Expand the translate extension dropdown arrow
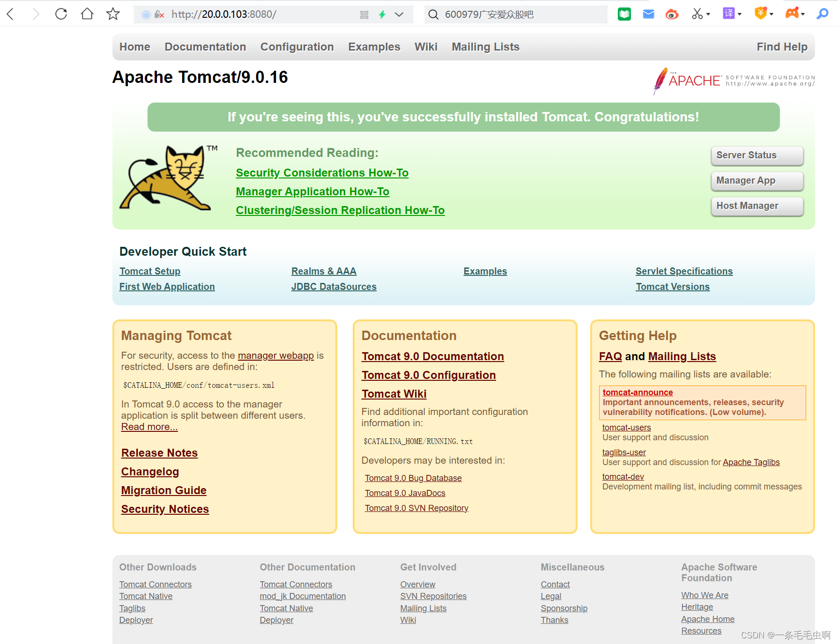This screenshot has height=644, width=838. point(740,15)
